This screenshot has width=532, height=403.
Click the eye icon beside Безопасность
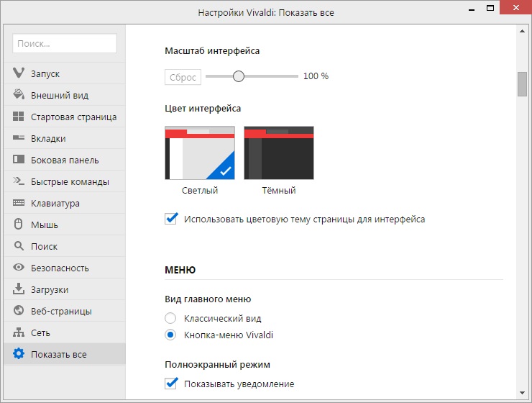pyautogui.click(x=19, y=267)
